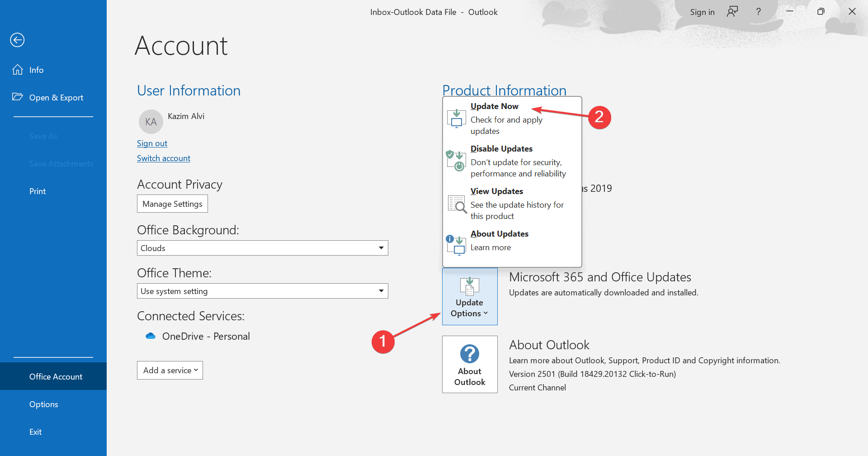
Task: Click the OneDrive cloud icon
Action: tap(151, 336)
